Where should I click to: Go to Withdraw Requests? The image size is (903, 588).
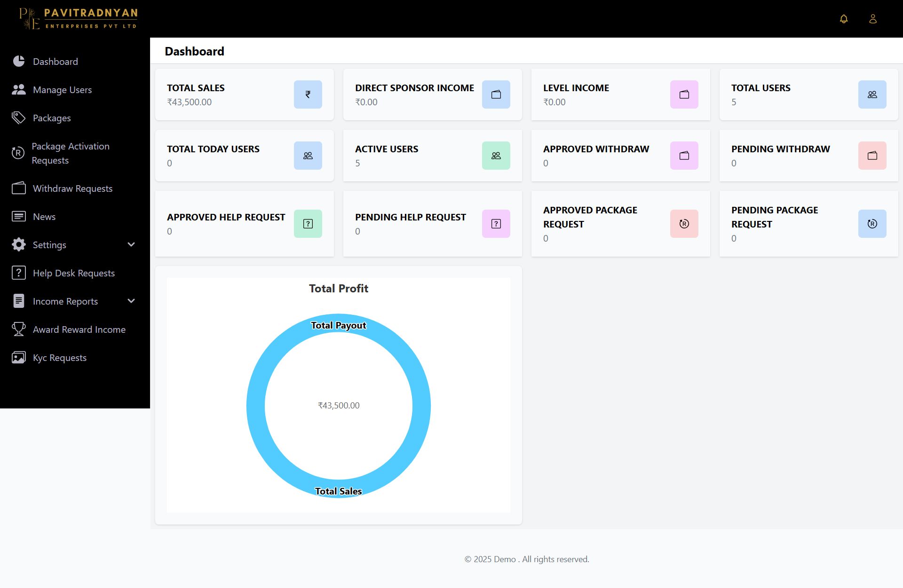[72, 188]
